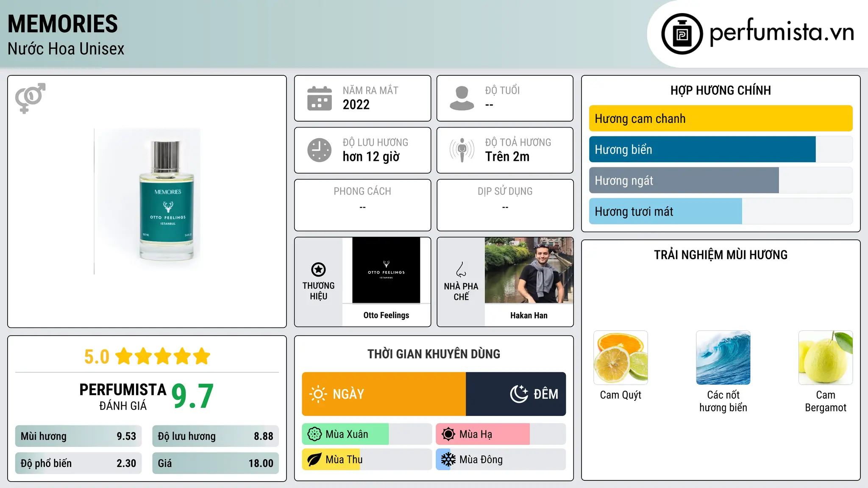Image resolution: width=868 pixels, height=488 pixels.
Task: Select the person icon beside Độ Tuổi
Action: point(462,98)
